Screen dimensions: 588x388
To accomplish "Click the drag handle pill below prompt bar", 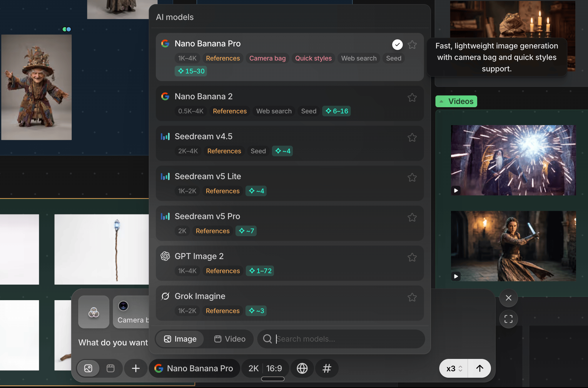I will [273, 379].
